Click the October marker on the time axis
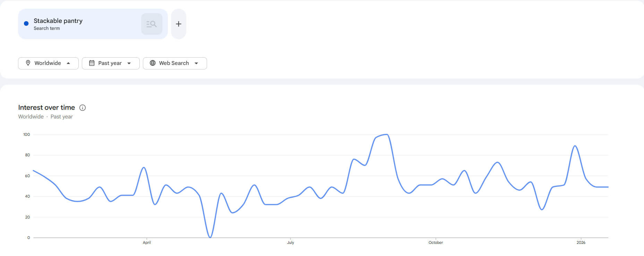This screenshot has width=644, height=256. click(x=436, y=242)
